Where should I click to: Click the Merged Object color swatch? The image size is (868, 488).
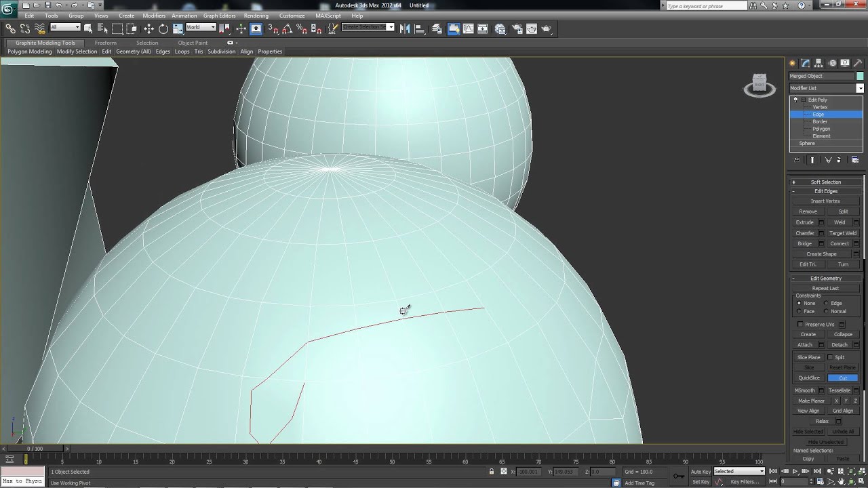[x=860, y=76]
